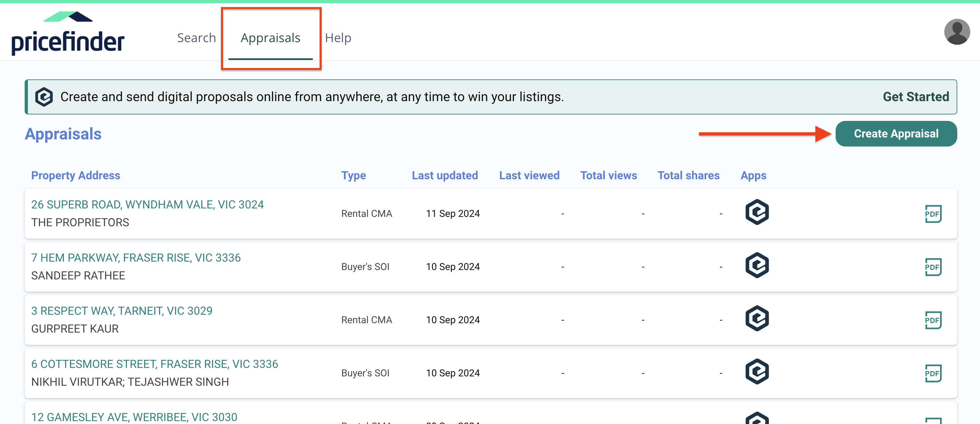Open proposal app icon for 3 Respect Way

[x=757, y=318]
